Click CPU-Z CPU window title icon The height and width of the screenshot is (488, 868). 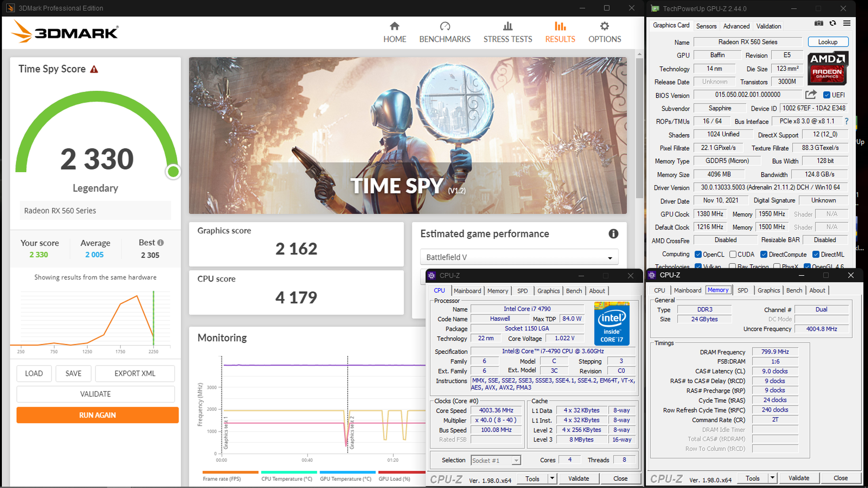pyautogui.click(x=432, y=275)
